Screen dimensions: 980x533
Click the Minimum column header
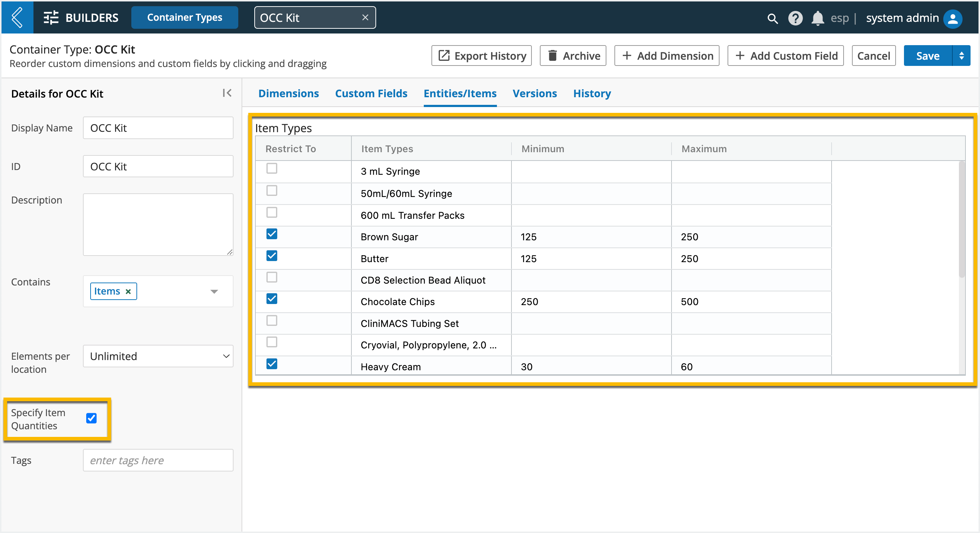[591, 149]
